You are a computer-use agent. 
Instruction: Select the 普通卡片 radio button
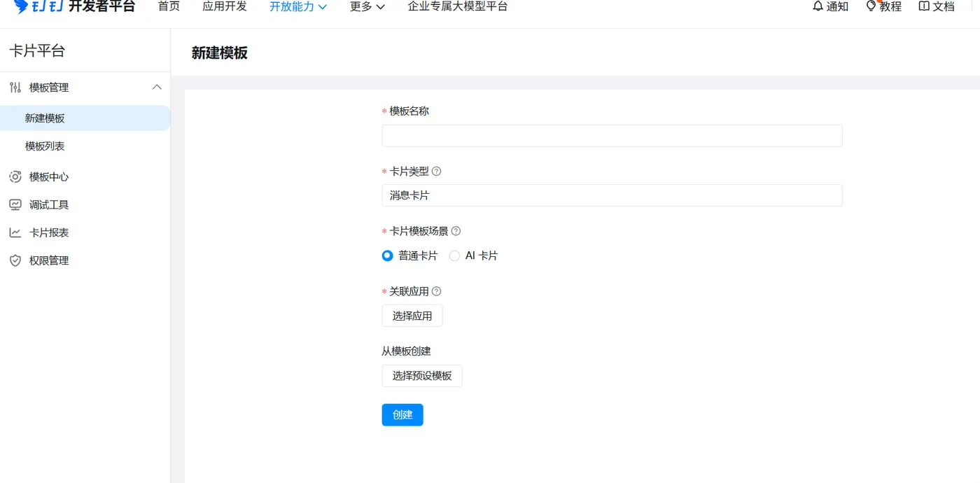click(x=387, y=256)
